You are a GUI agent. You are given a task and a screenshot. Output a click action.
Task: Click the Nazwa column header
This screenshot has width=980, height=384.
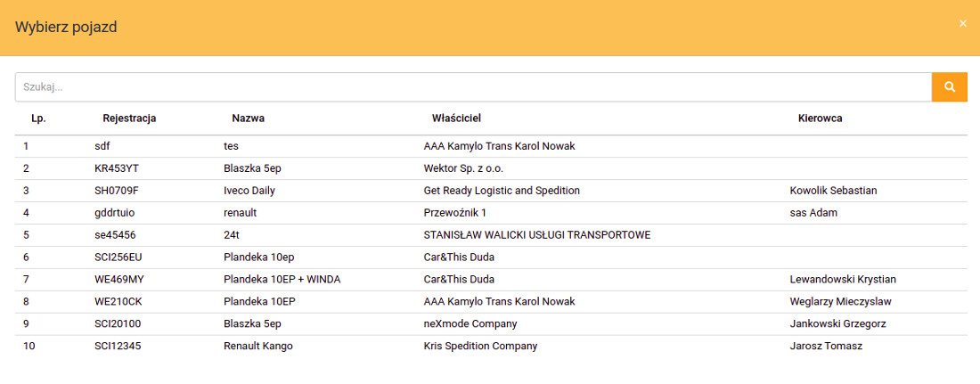click(x=248, y=118)
